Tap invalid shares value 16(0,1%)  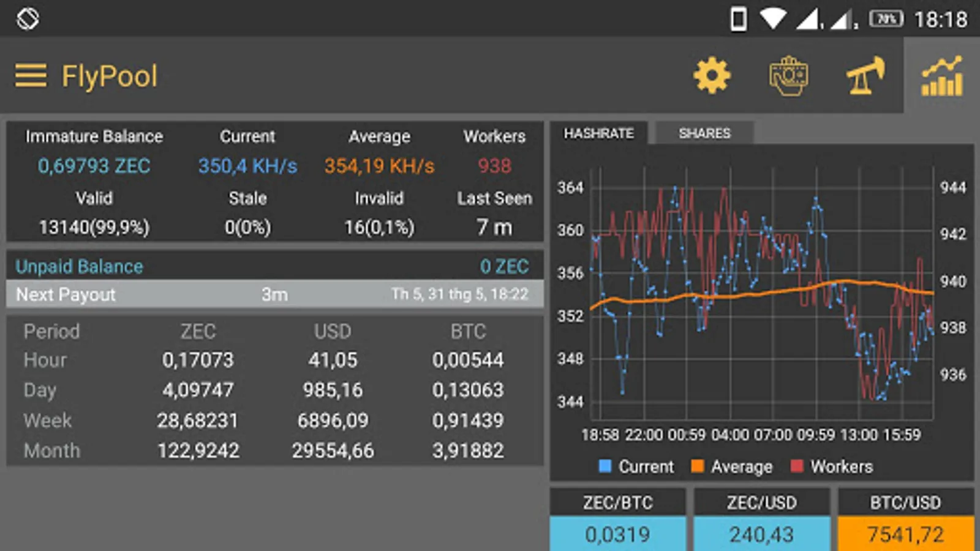coord(379,227)
